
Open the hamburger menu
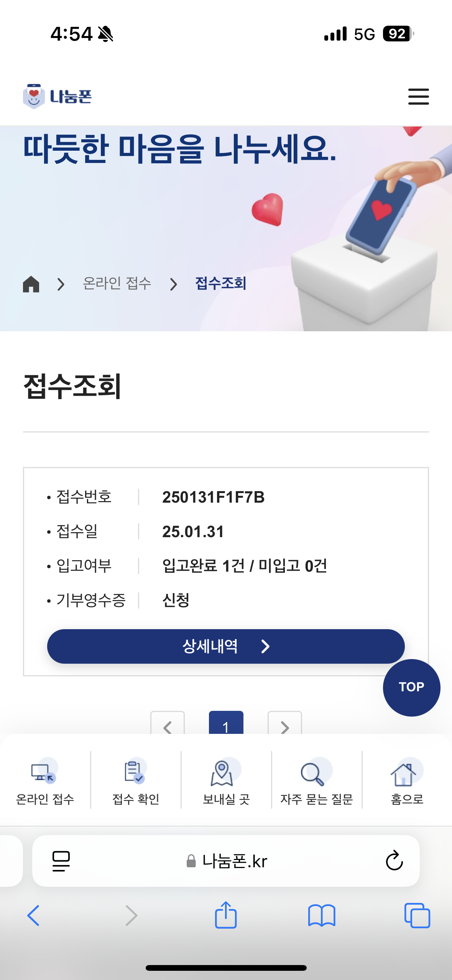[x=418, y=96]
